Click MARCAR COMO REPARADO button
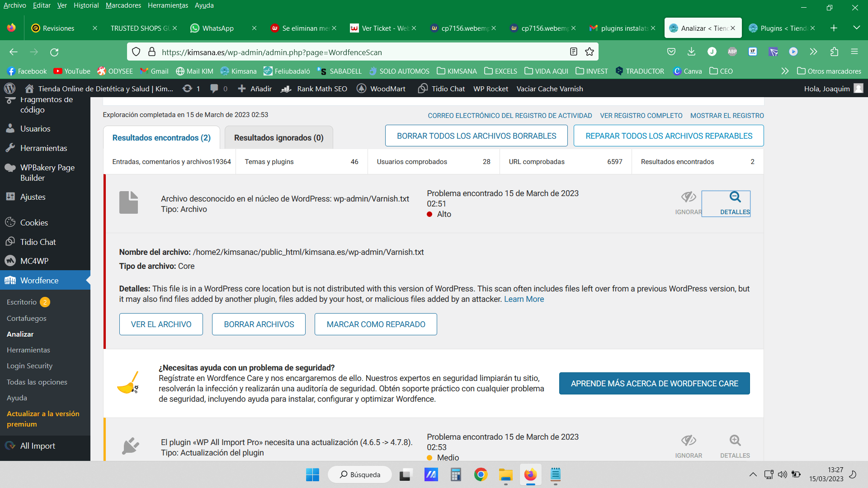The image size is (868, 488). pos(376,324)
